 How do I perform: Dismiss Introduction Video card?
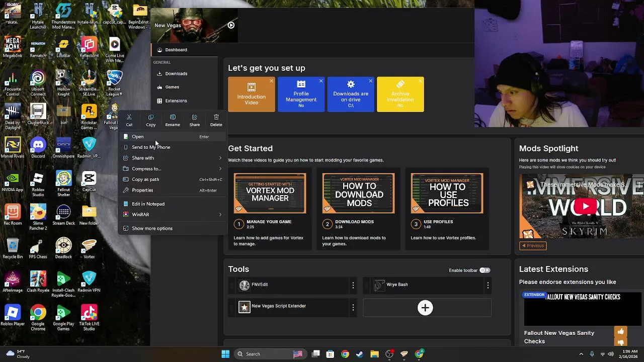pos(271,81)
